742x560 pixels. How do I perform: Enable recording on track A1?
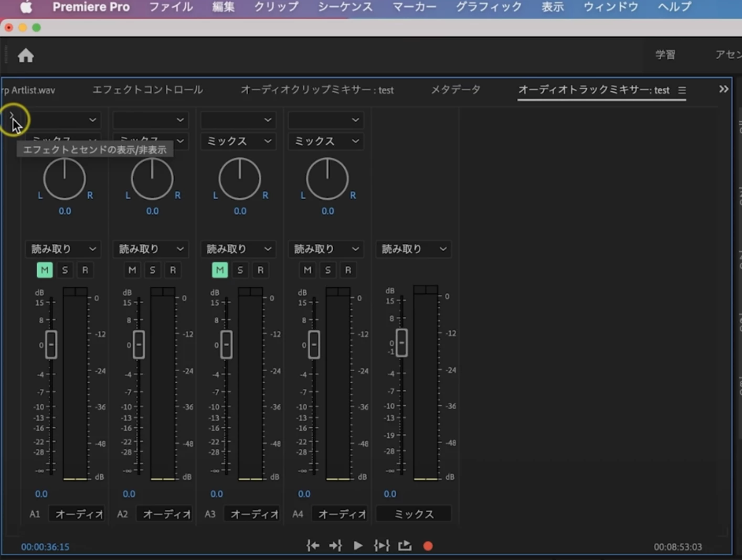point(85,270)
